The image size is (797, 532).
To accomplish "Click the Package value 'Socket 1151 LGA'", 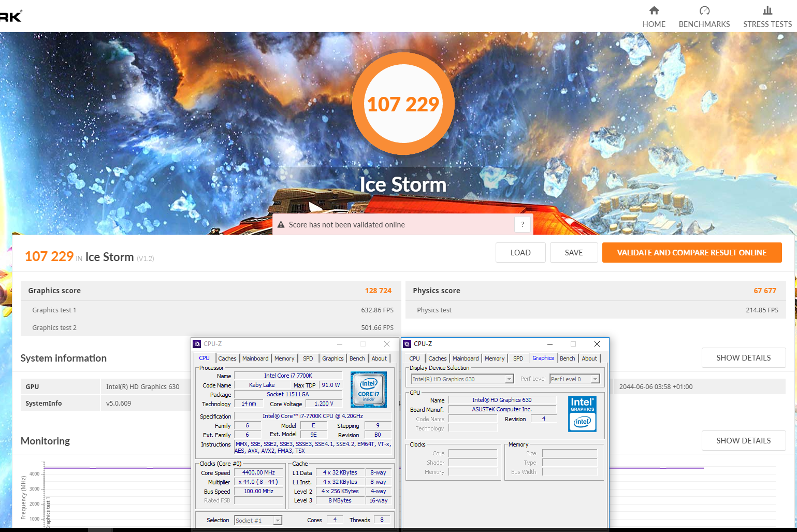I will pyautogui.click(x=288, y=394).
